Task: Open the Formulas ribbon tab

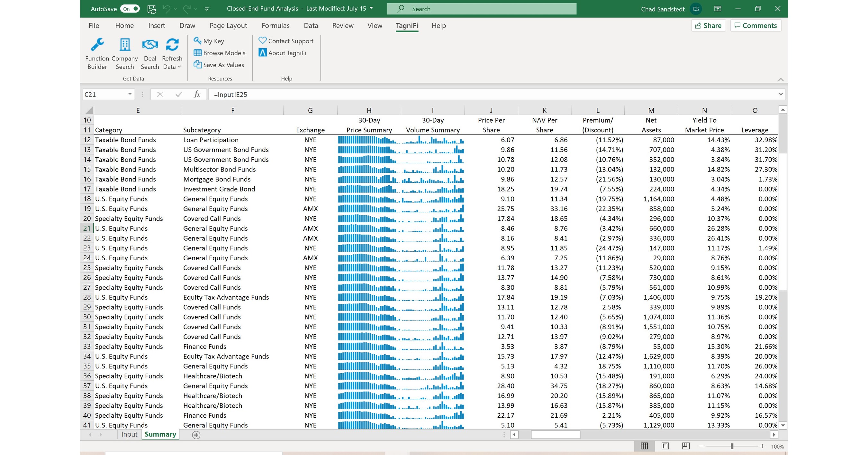Action: point(275,25)
